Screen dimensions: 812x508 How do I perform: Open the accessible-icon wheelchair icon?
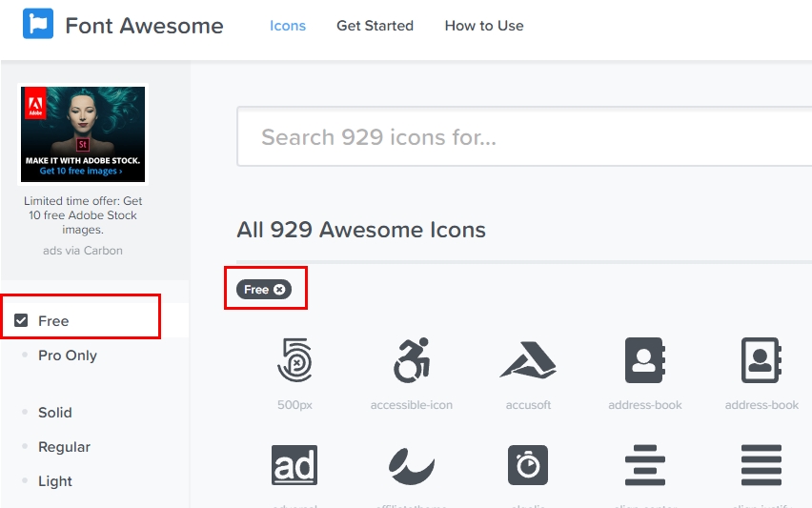pos(412,360)
